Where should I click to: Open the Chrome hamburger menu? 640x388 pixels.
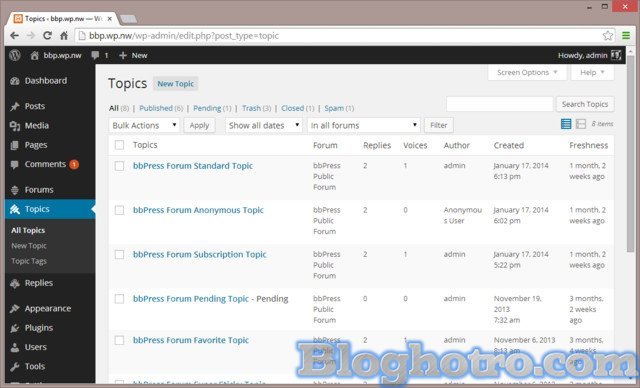pos(626,35)
